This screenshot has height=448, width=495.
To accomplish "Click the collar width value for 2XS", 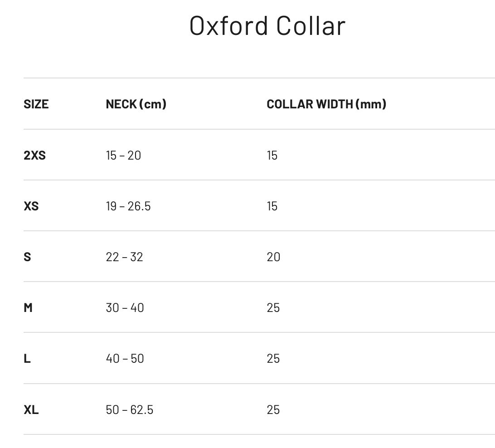I will click(x=272, y=155).
